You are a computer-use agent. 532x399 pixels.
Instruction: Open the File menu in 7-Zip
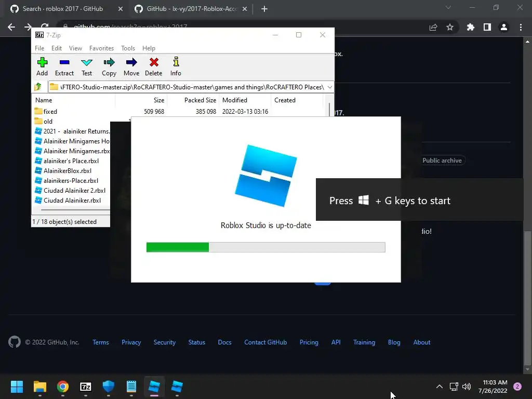coord(39,48)
